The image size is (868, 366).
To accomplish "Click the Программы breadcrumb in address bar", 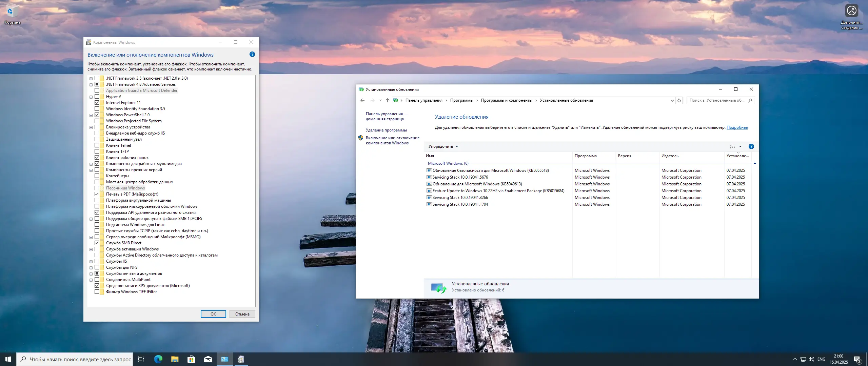I will pyautogui.click(x=461, y=100).
